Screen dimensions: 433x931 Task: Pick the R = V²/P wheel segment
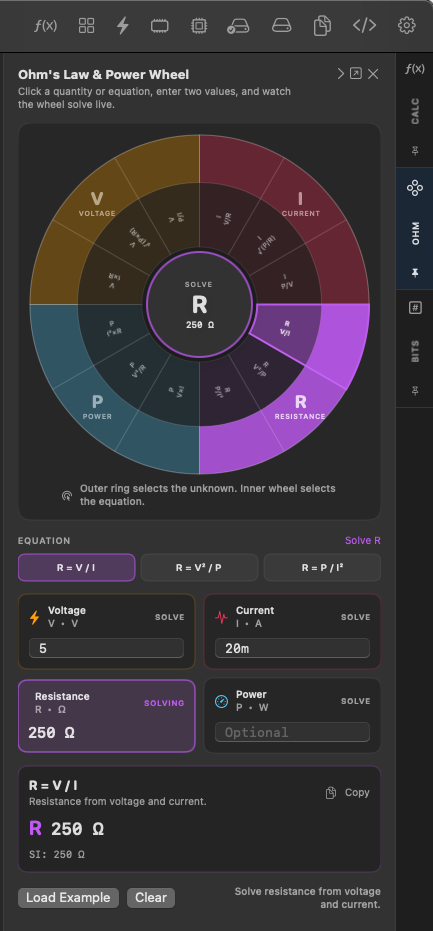[261, 369]
